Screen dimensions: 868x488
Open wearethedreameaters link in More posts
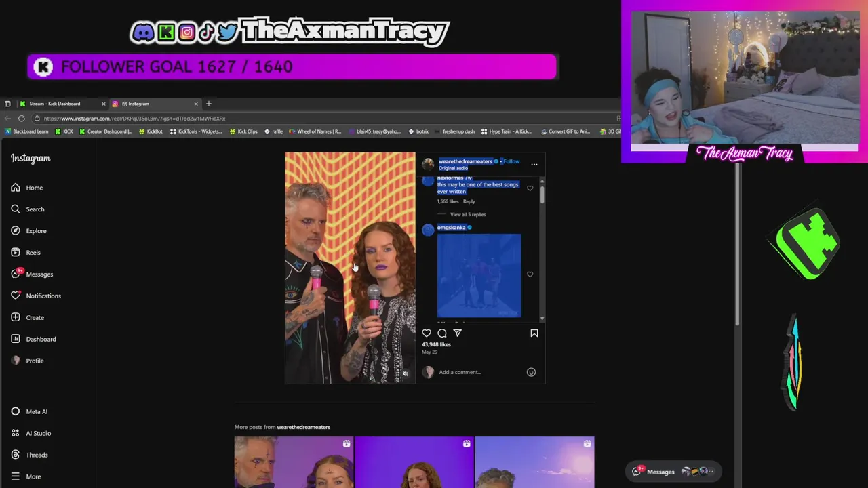coord(303,427)
